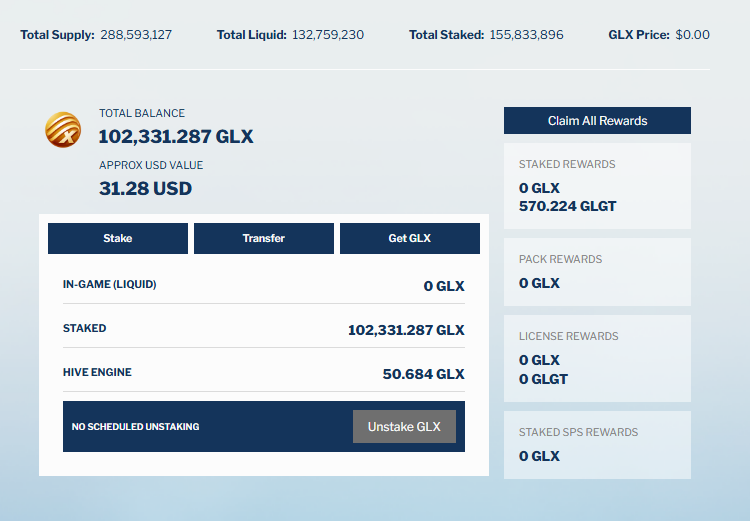
Task: Open the Transfer button
Action: [264, 238]
